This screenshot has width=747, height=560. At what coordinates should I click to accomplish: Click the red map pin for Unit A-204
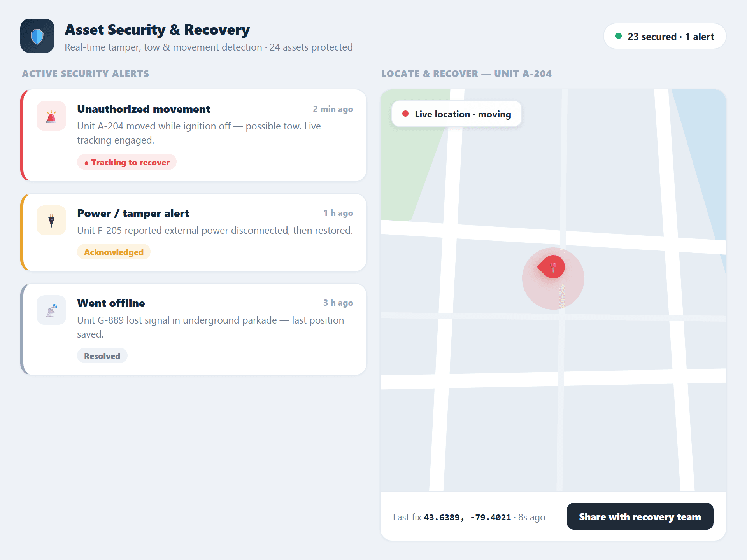point(552,267)
